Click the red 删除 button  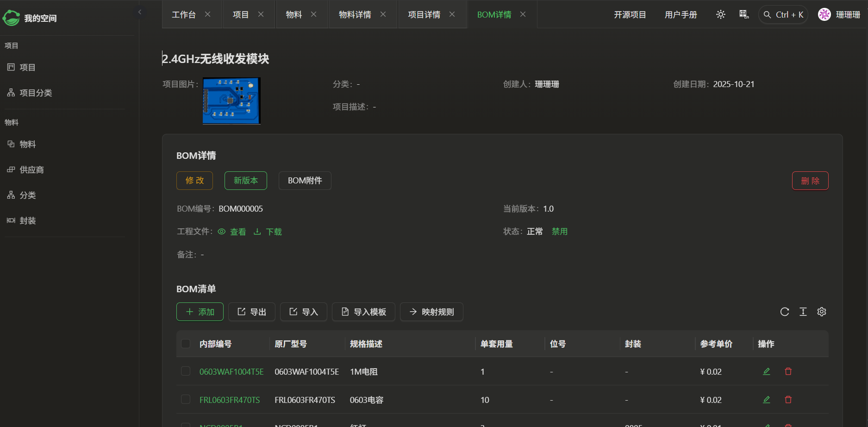coord(810,181)
